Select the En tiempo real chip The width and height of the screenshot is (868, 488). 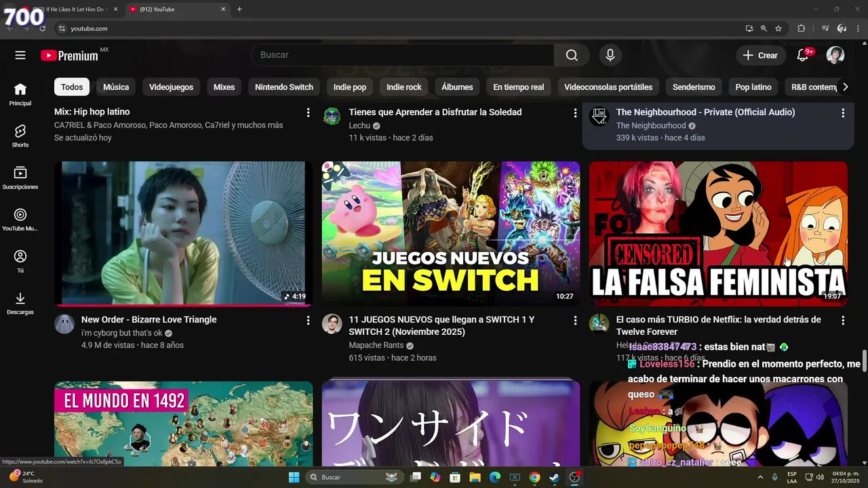tap(519, 87)
